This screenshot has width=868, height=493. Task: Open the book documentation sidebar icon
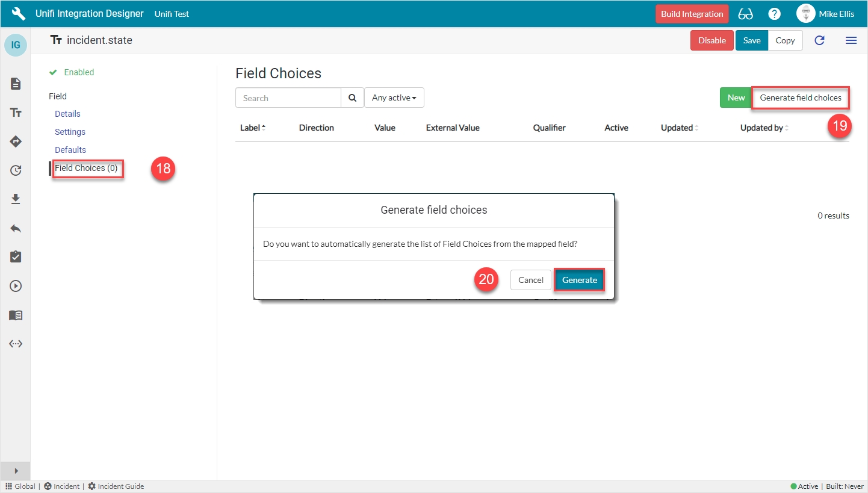pos(16,315)
